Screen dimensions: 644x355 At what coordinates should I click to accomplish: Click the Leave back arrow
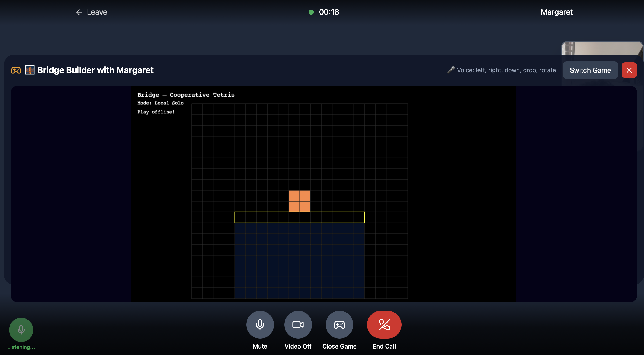(x=79, y=12)
